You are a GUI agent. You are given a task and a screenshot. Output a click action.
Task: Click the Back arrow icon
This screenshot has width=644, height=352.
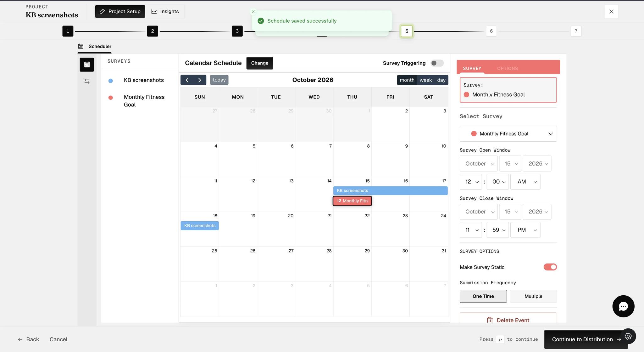20,339
